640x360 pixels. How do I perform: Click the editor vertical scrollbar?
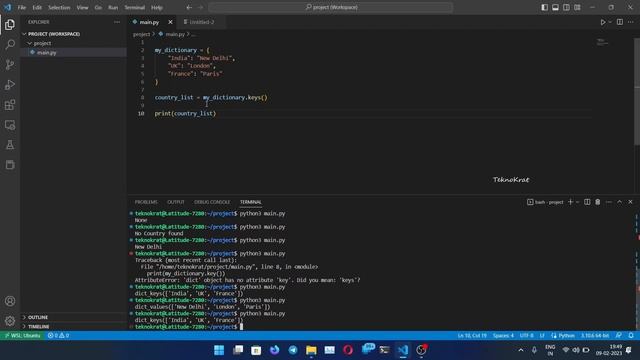(x=637, y=92)
